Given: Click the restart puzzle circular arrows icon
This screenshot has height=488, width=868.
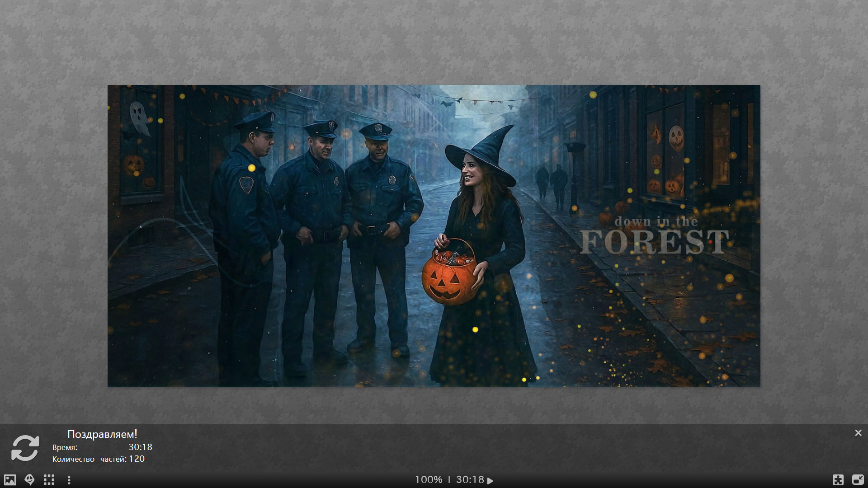Looking at the screenshot, I should 25,448.
